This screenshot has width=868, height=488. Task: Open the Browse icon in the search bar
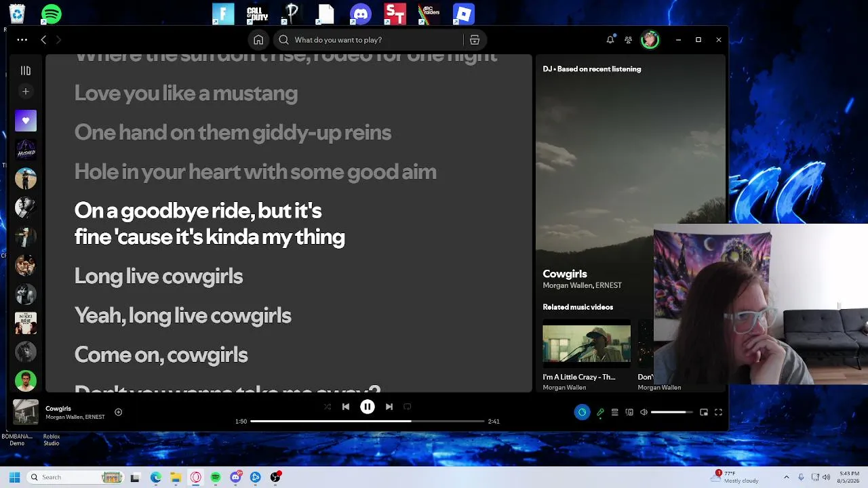pos(475,40)
